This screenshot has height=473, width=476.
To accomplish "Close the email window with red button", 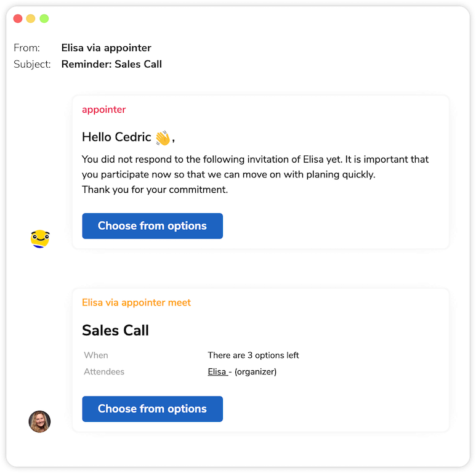I will 17,18.
